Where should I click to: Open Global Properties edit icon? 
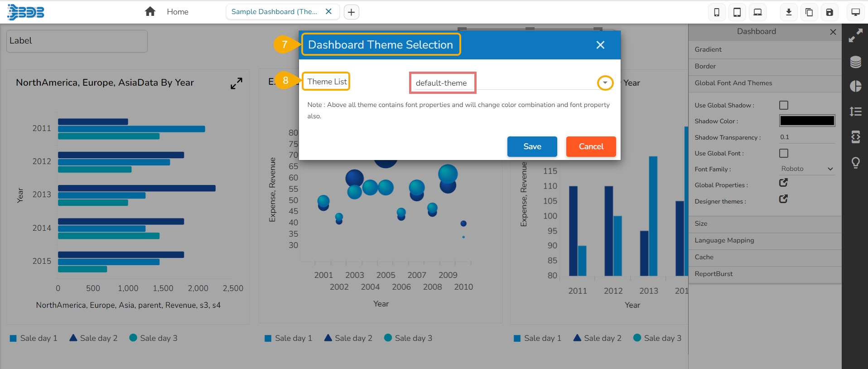click(783, 183)
